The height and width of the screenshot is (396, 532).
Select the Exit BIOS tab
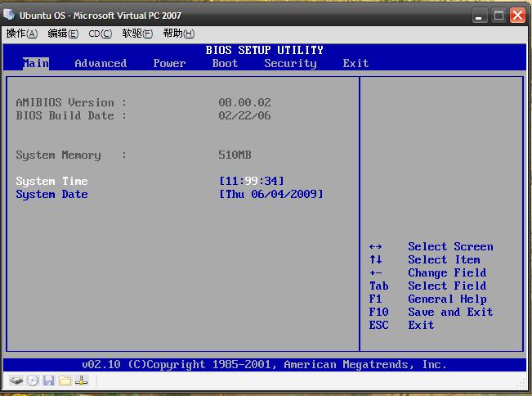[x=355, y=63]
